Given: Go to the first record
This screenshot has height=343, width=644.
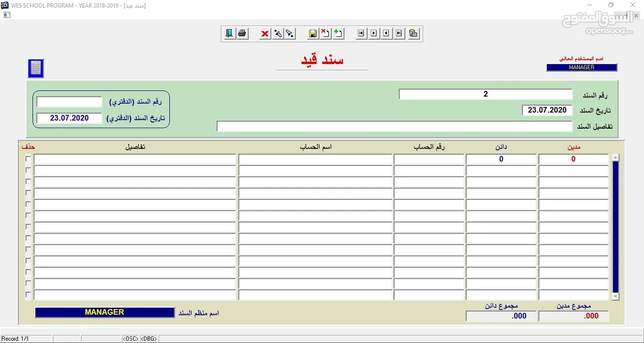Looking at the screenshot, I should coord(361,33).
